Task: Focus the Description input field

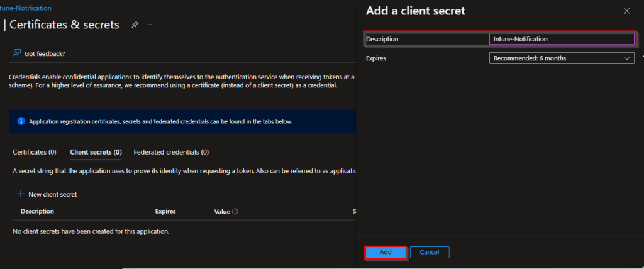Action: [561, 39]
